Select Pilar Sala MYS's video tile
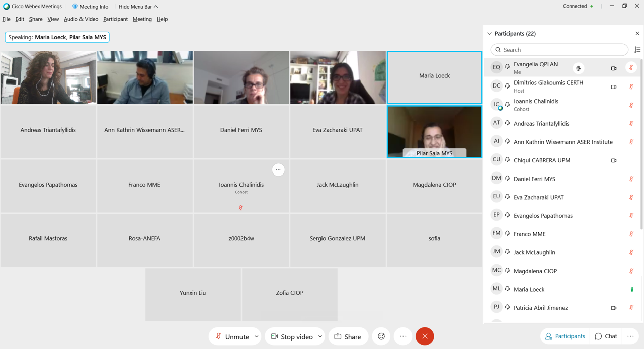 coord(435,132)
